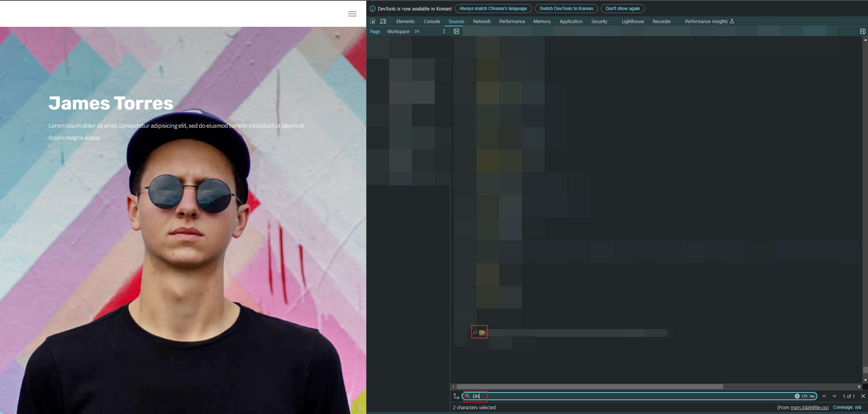Click the Sources panel three-dot menu
Screen dimensions: 868x414
coord(444,31)
